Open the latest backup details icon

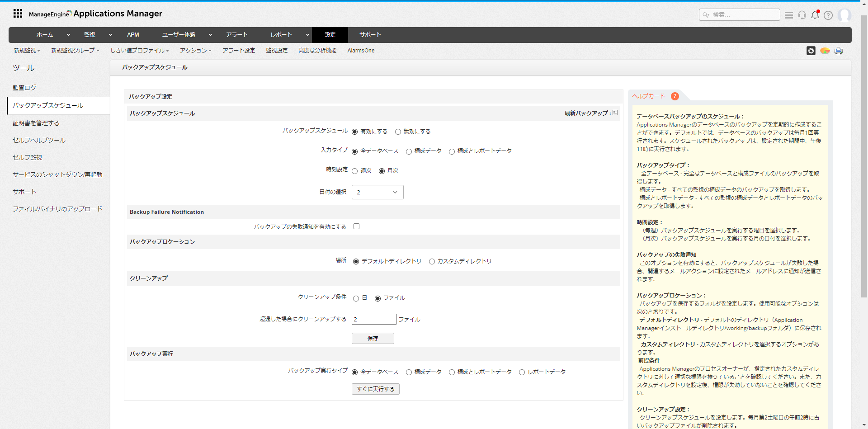coord(615,113)
